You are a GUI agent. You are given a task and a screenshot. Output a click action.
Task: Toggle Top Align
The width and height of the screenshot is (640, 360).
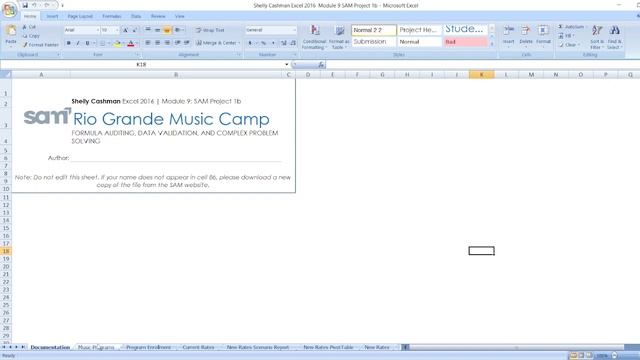(148, 30)
